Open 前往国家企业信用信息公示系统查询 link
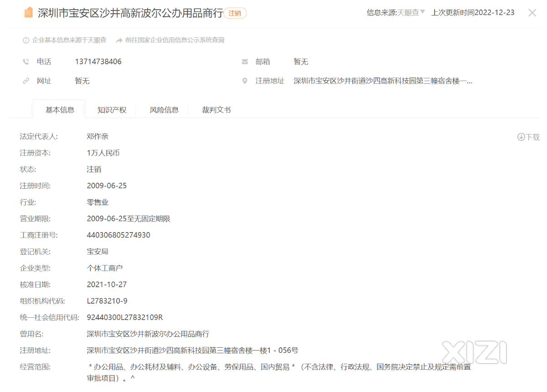This screenshot has height=392, width=547. coord(175,40)
